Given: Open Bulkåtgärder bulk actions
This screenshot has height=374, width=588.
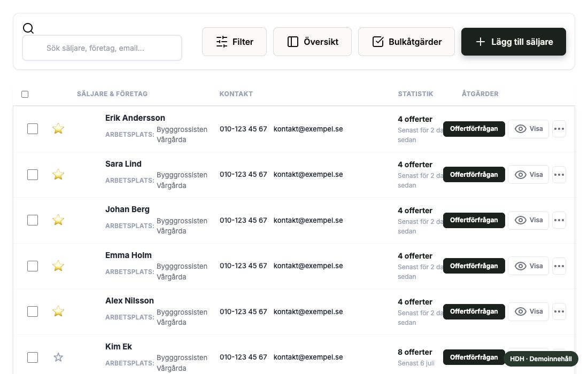Looking at the screenshot, I should 406,42.
